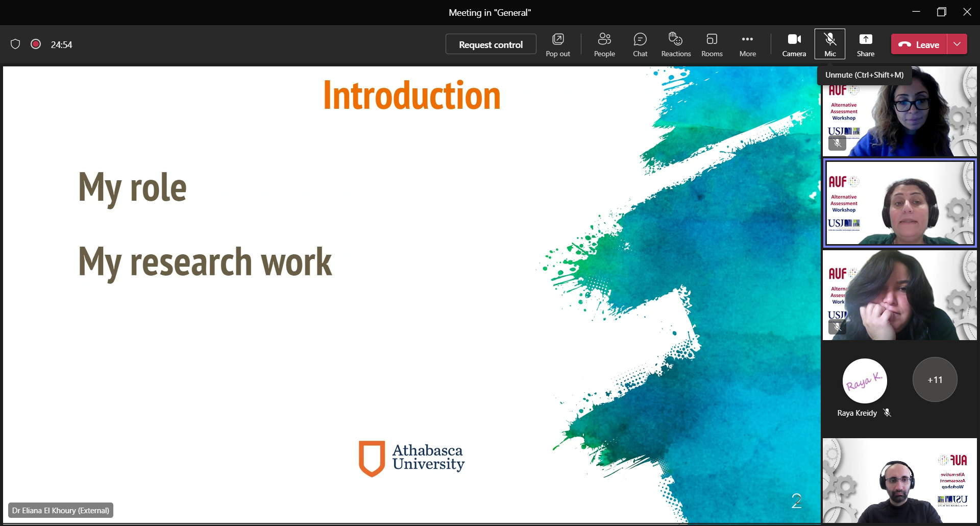Pop out the shared content
This screenshot has height=526, width=980.
click(558, 44)
